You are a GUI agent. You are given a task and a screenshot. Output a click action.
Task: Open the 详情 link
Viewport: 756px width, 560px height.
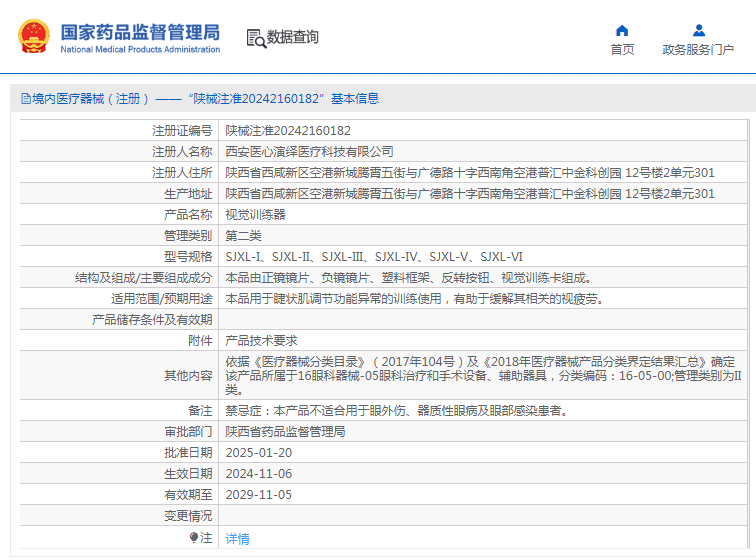(238, 539)
